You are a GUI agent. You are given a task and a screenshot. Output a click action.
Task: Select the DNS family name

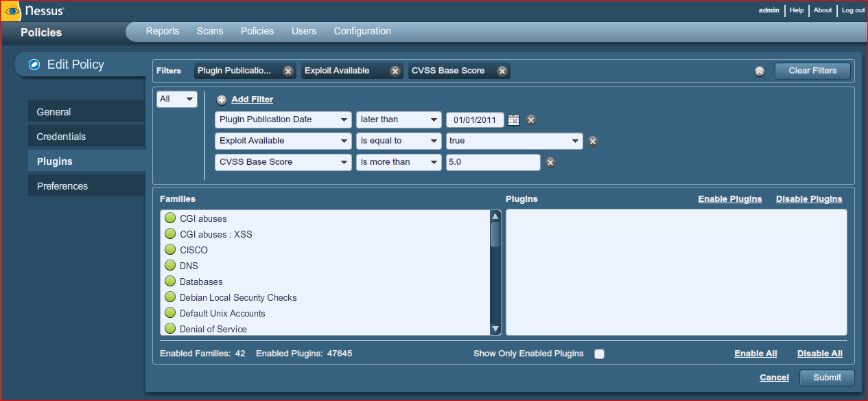point(189,266)
